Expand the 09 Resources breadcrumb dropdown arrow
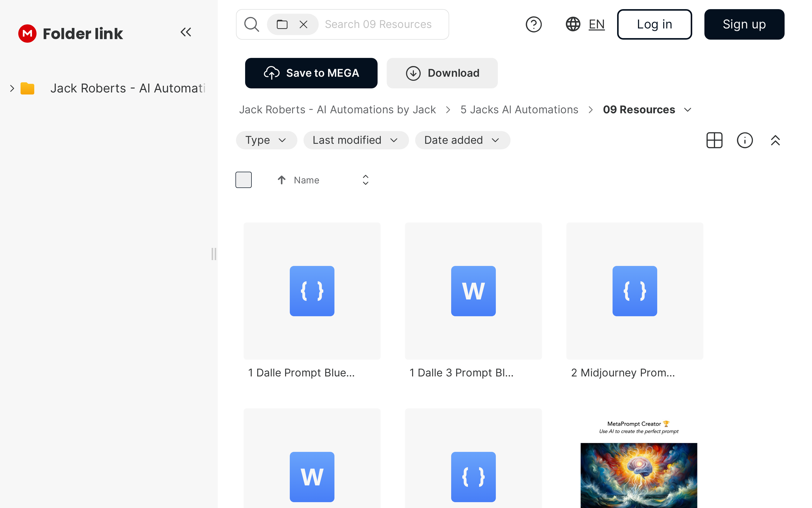This screenshot has width=812, height=508. 687,110
